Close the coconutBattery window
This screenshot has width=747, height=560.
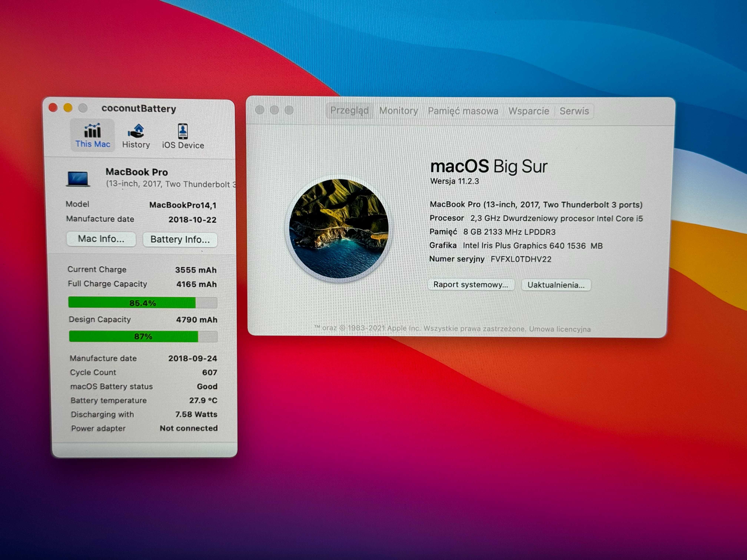click(53, 108)
